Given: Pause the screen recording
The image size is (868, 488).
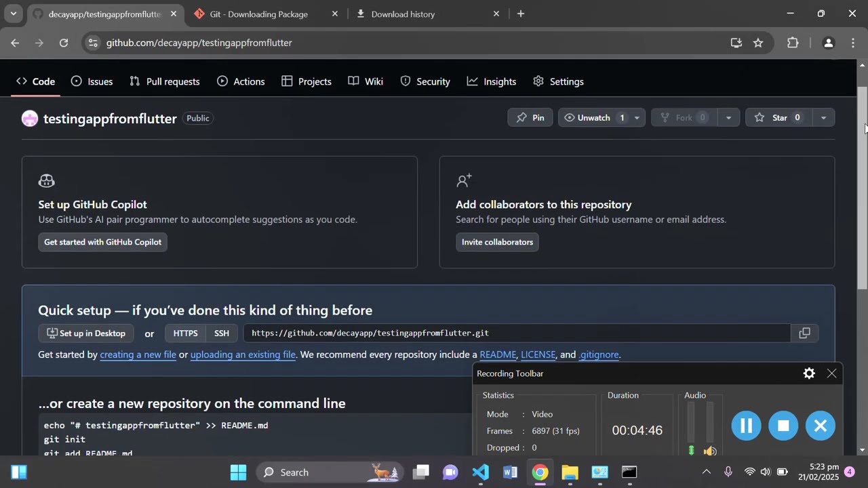Looking at the screenshot, I should click(746, 426).
